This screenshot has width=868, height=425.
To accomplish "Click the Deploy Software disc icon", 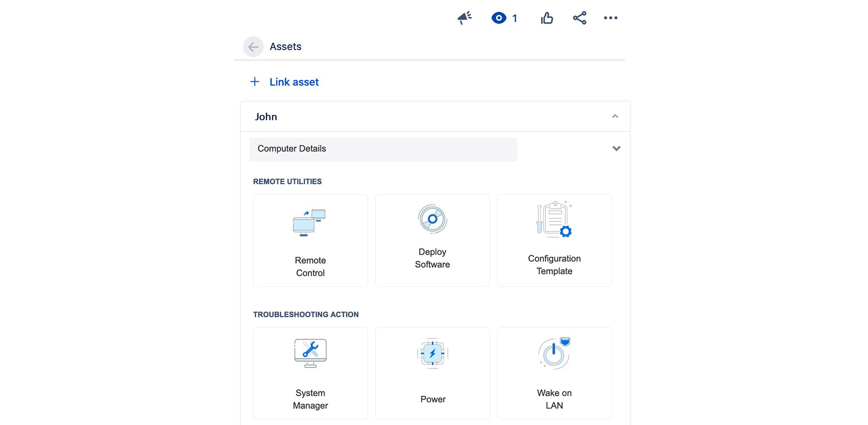I will pos(433,219).
